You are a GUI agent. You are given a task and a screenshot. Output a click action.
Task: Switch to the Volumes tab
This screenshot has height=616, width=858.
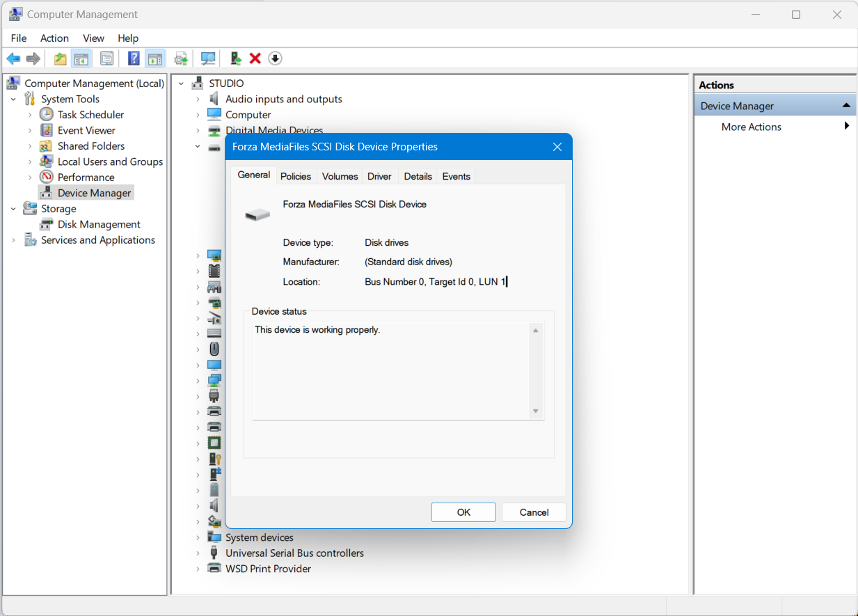tap(340, 176)
